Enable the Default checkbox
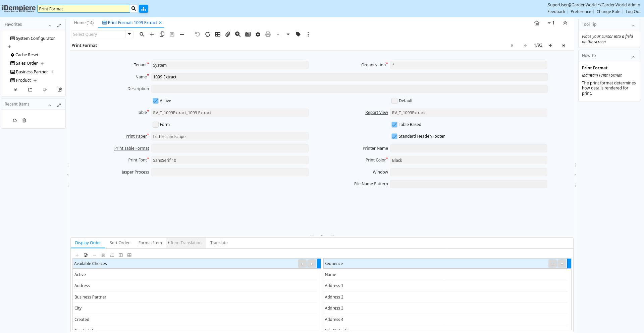Screen dimensions: 644x333 (394, 101)
